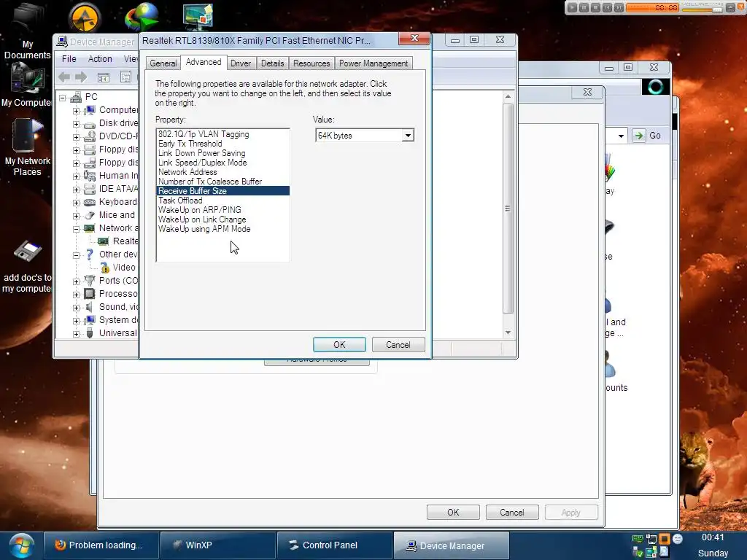Image resolution: width=747 pixels, height=560 pixels.
Task: Click the media player previous track button
Action: (607, 7)
